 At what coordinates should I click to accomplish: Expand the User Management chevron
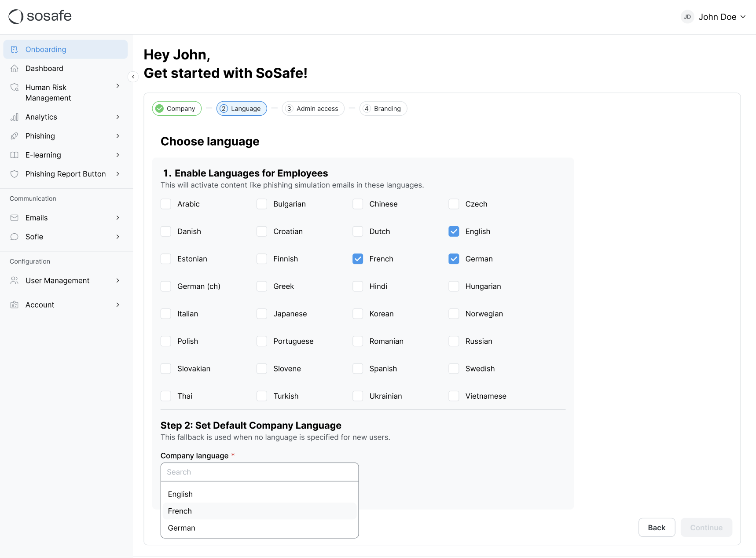117,281
